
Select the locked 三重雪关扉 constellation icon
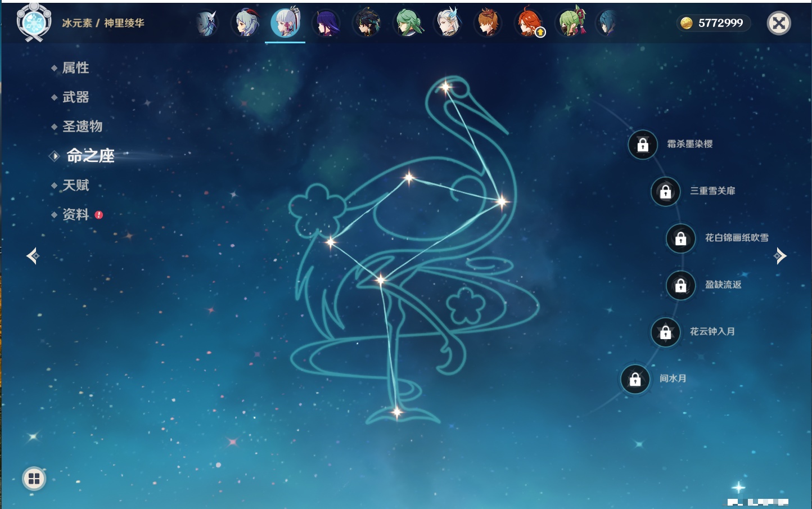point(665,191)
